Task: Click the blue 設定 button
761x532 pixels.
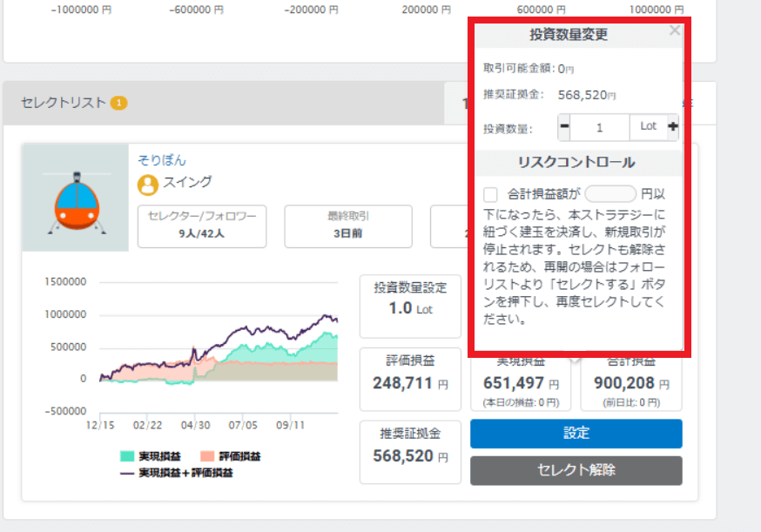Action: pyautogui.click(x=576, y=433)
